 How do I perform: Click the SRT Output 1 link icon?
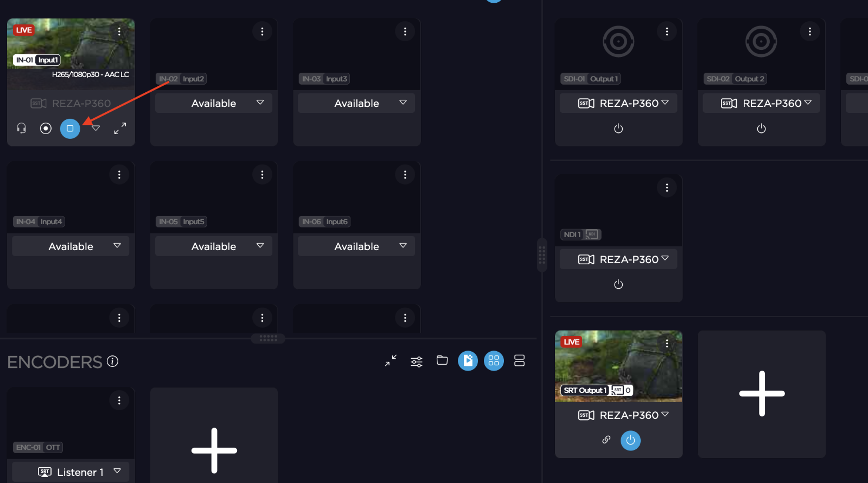point(607,440)
